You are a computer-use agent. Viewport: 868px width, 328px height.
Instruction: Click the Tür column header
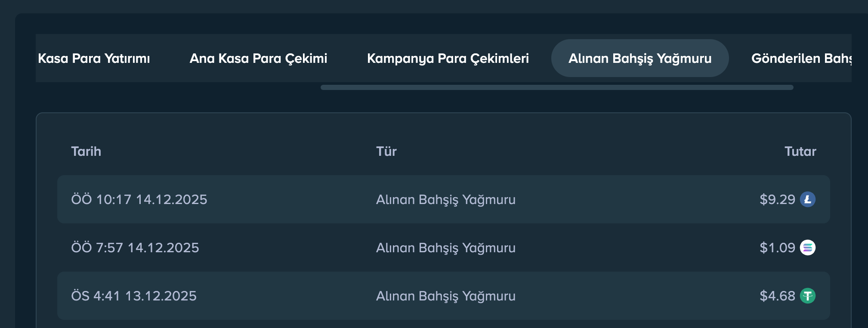coord(386,152)
